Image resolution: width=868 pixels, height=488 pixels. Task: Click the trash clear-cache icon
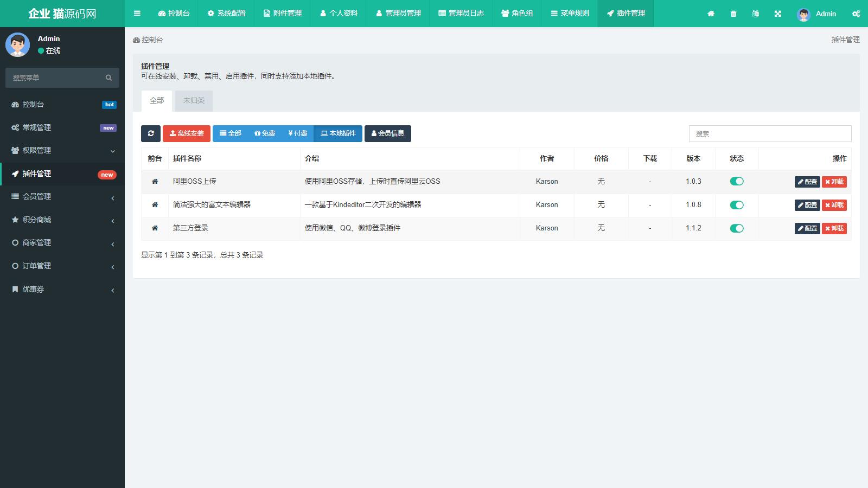[x=733, y=14]
